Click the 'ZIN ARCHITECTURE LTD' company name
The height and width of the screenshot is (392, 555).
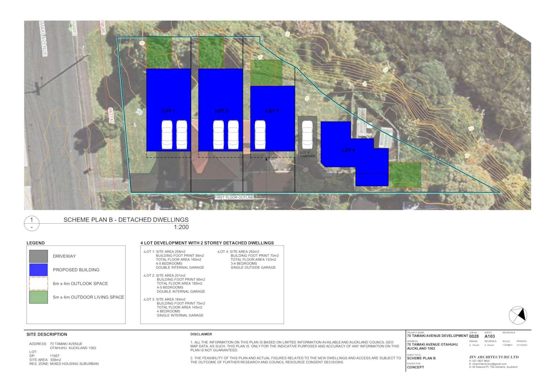point(494,357)
